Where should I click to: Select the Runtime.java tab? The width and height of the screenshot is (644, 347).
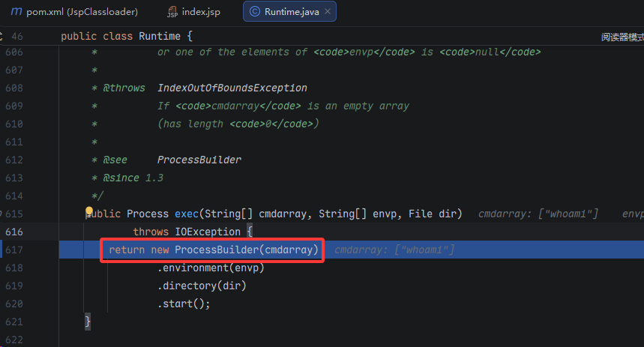(292, 12)
